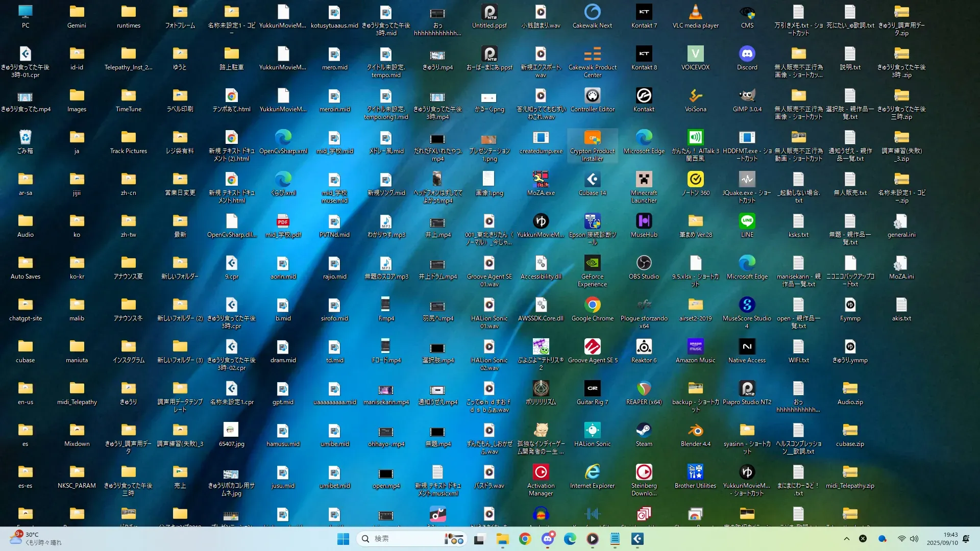Open the MuseHub desktop icon
The width and height of the screenshot is (980, 551).
click(x=644, y=221)
